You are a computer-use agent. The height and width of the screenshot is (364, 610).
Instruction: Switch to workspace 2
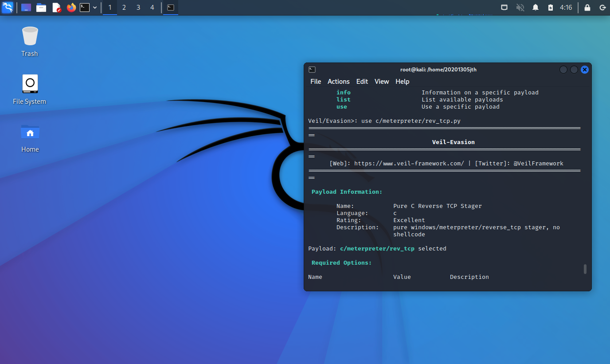pyautogui.click(x=124, y=8)
